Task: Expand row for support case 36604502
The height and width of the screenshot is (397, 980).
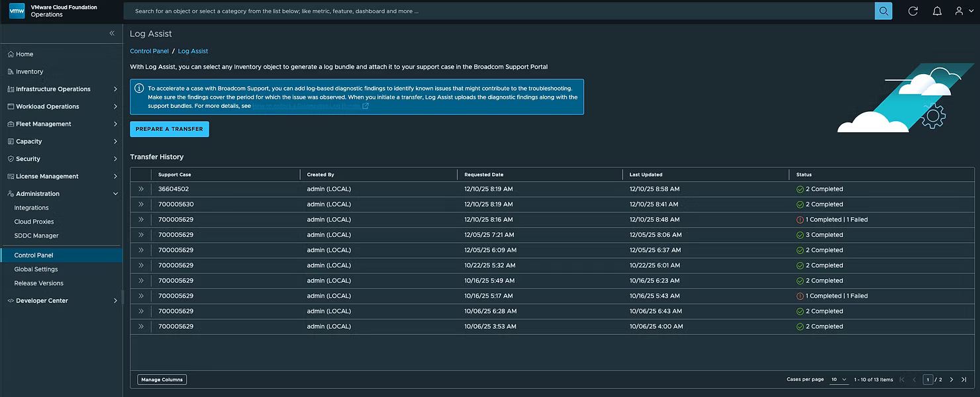Action: pos(141,189)
